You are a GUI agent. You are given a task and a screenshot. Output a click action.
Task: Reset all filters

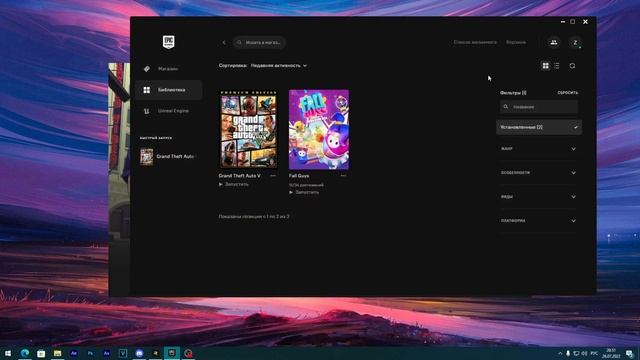click(568, 93)
